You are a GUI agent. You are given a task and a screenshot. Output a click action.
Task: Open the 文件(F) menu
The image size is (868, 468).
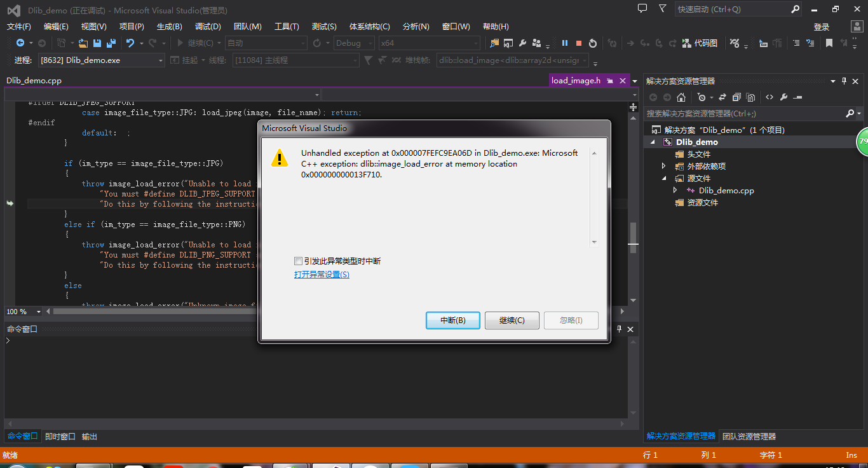click(x=19, y=26)
